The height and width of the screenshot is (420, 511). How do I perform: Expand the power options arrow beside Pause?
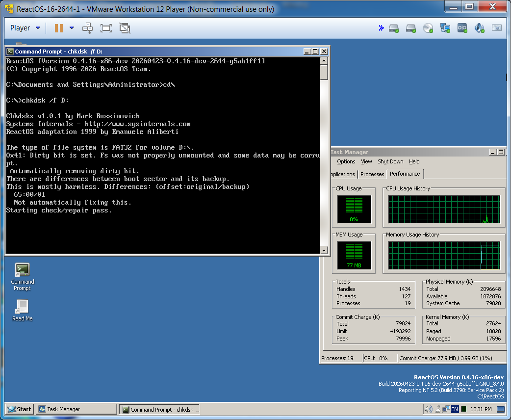tap(72, 28)
